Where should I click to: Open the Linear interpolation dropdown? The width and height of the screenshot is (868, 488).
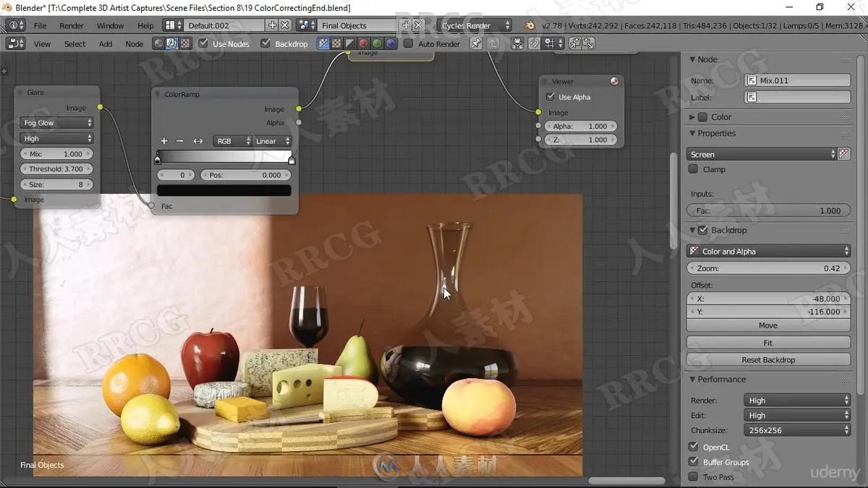pos(272,141)
